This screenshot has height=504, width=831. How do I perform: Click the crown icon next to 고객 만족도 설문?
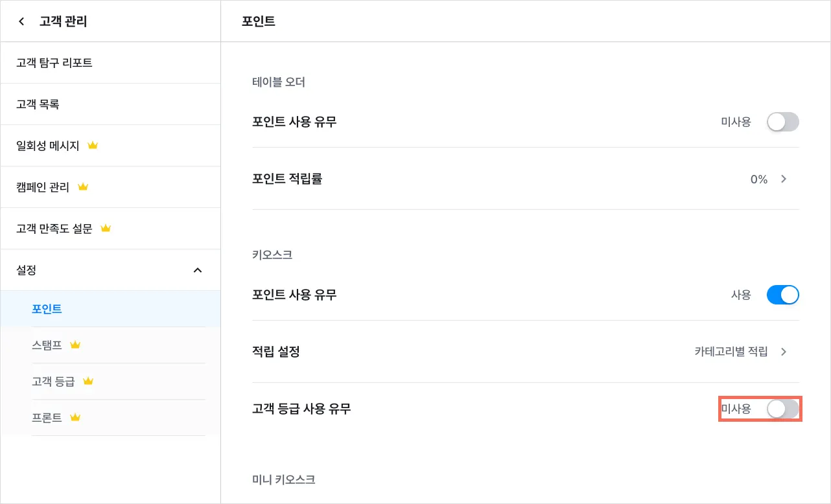(106, 229)
